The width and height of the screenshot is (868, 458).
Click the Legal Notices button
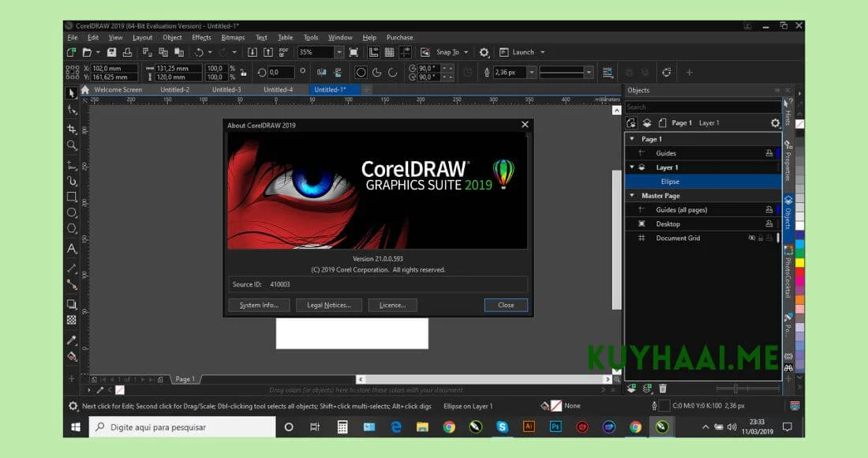tap(329, 305)
